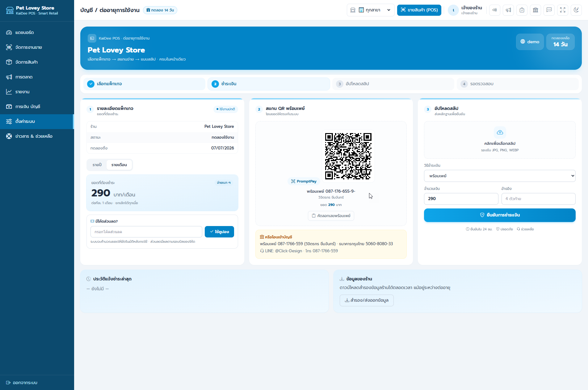The image size is (588, 390).
Task: Click the กรอกโค้ดส่วนลด coupon input field
Action: (146, 232)
